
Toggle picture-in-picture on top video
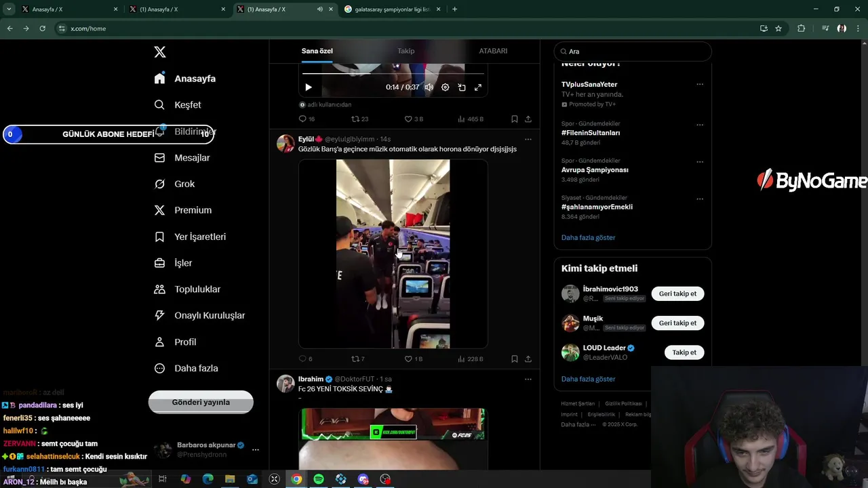coord(462,87)
